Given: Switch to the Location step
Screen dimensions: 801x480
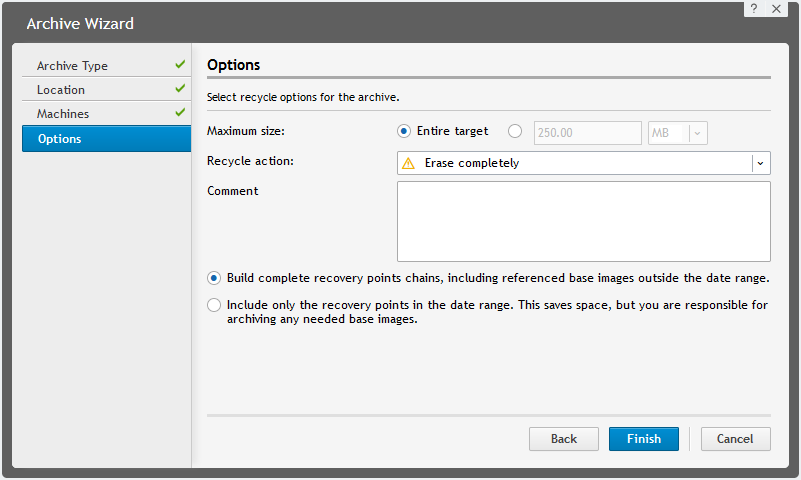Looking at the screenshot, I should pos(61,90).
